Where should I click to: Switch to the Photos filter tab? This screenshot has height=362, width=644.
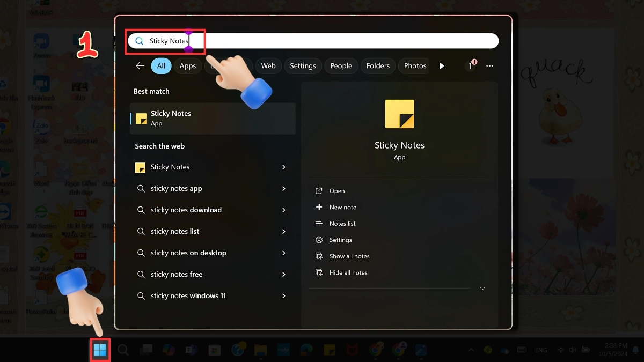tap(415, 65)
